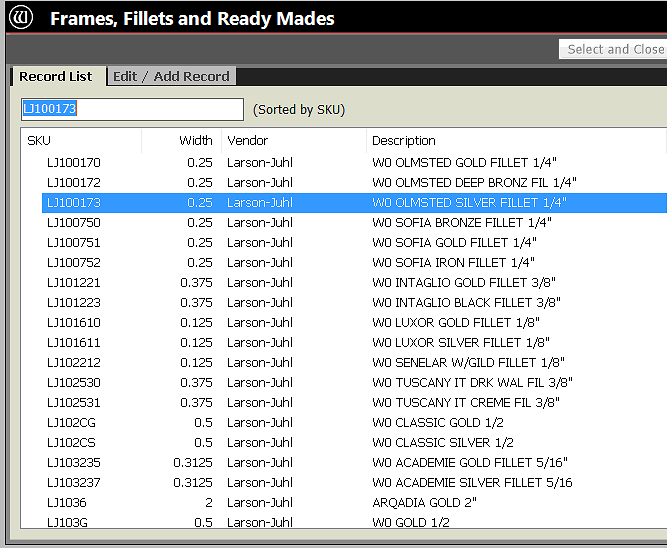
Task: Switch to the Record List tab
Action: 55,76
